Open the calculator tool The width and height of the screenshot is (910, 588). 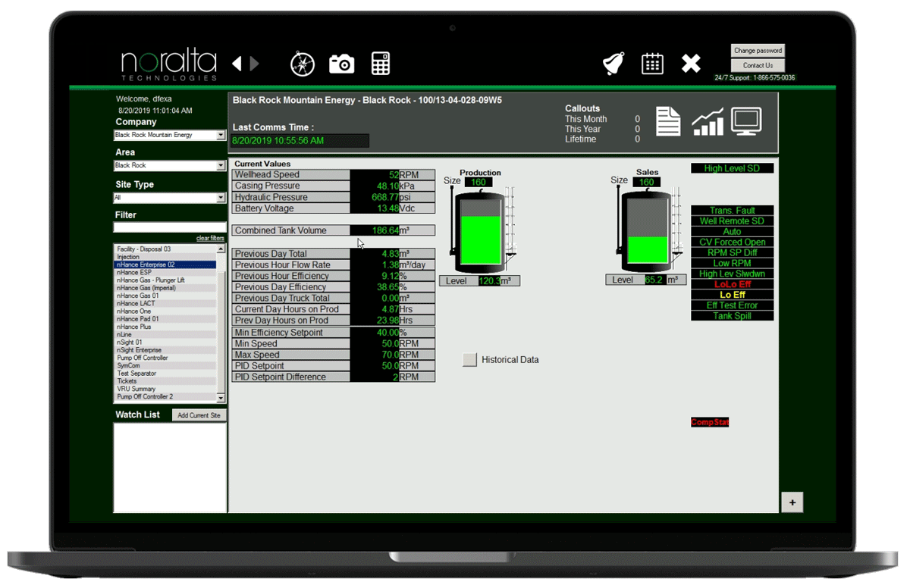(381, 64)
